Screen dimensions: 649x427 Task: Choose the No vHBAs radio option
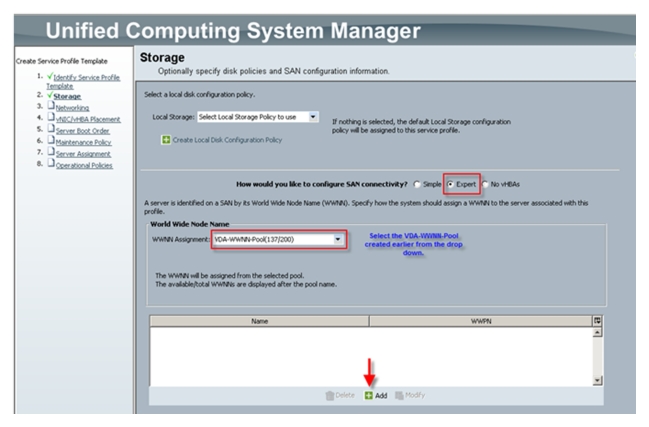click(485, 185)
